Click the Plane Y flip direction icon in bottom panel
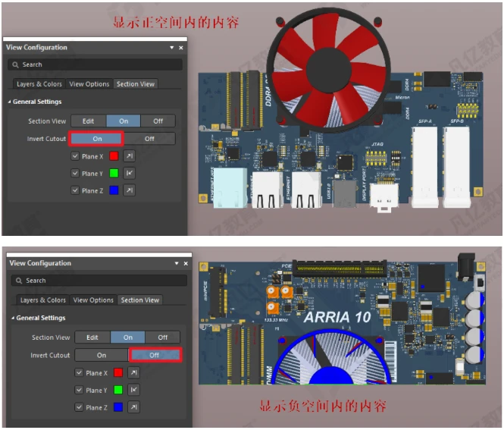504x430 pixels. point(133,390)
